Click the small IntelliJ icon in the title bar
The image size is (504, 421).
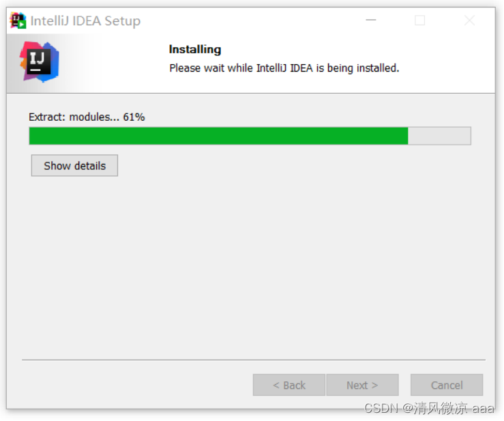(x=18, y=20)
